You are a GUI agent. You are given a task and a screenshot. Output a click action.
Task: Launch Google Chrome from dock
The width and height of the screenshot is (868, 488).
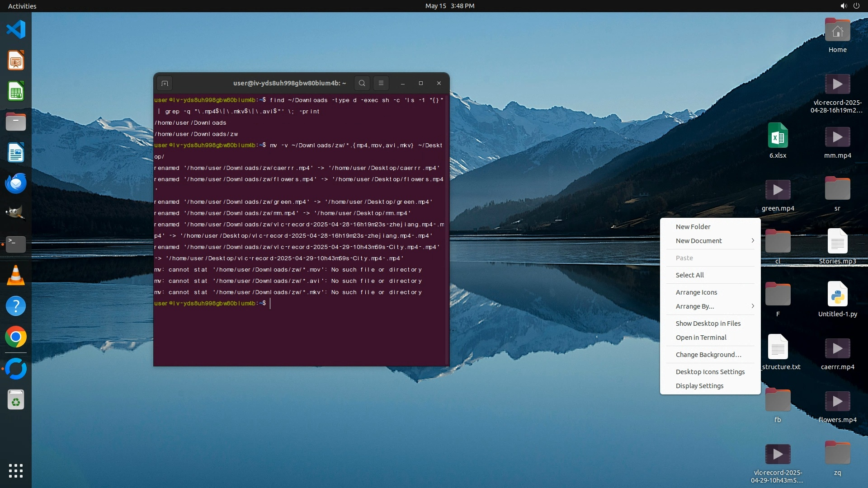click(16, 337)
